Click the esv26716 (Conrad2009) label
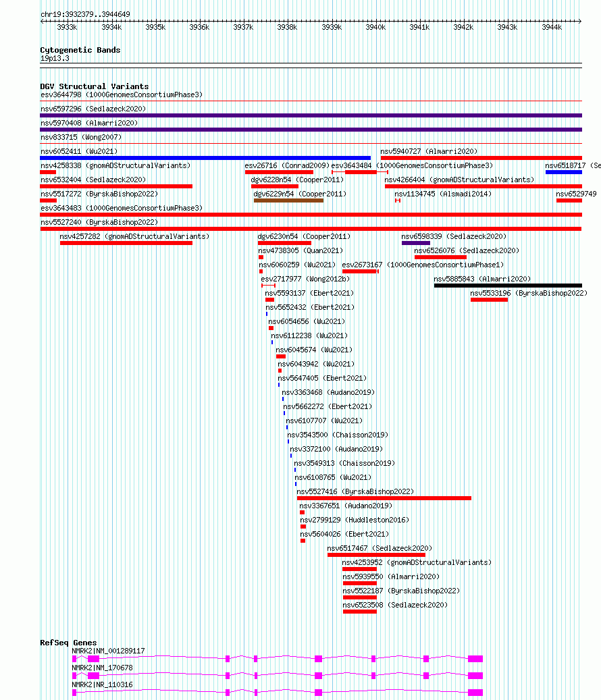 [x=287, y=165]
